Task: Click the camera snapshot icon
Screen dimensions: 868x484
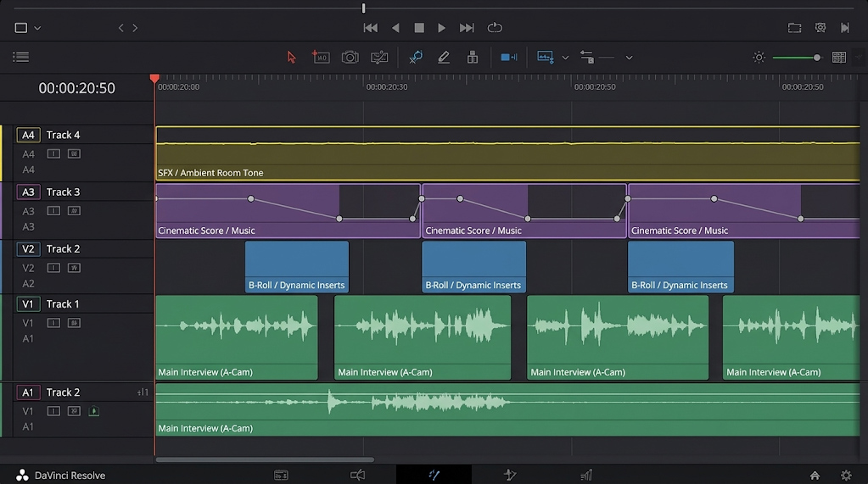Action: click(x=350, y=57)
